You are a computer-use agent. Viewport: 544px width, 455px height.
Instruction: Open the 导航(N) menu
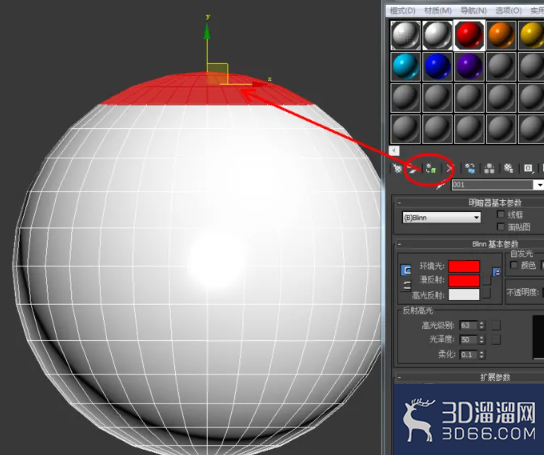coord(473,11)
